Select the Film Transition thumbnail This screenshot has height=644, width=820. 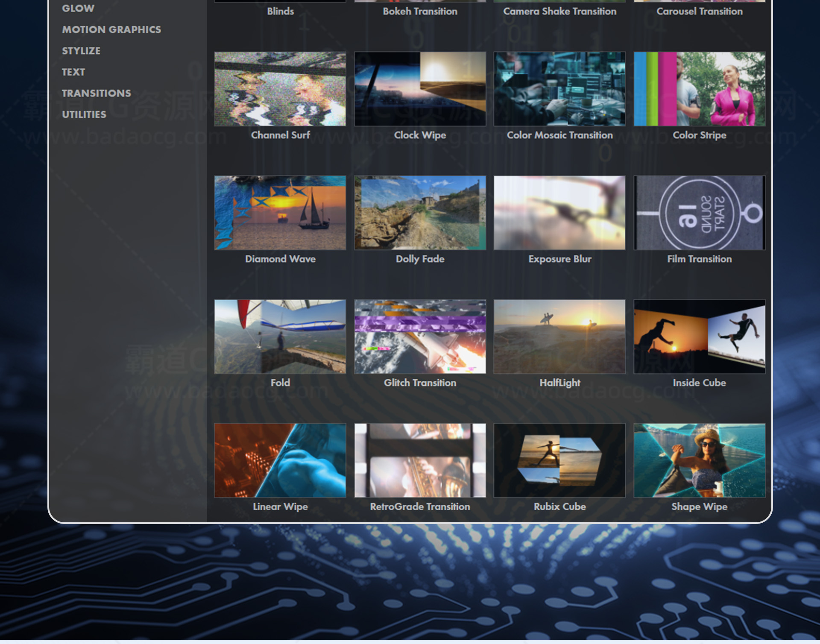[x=699, y=213]
